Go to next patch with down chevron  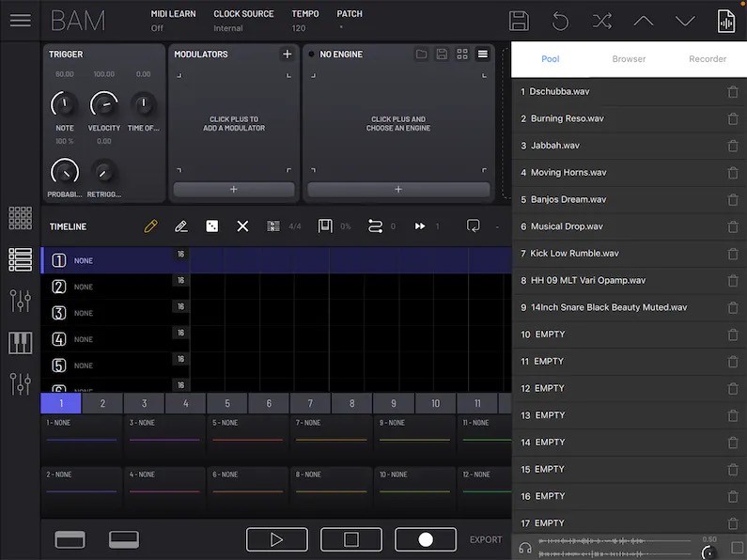[685, 21]
